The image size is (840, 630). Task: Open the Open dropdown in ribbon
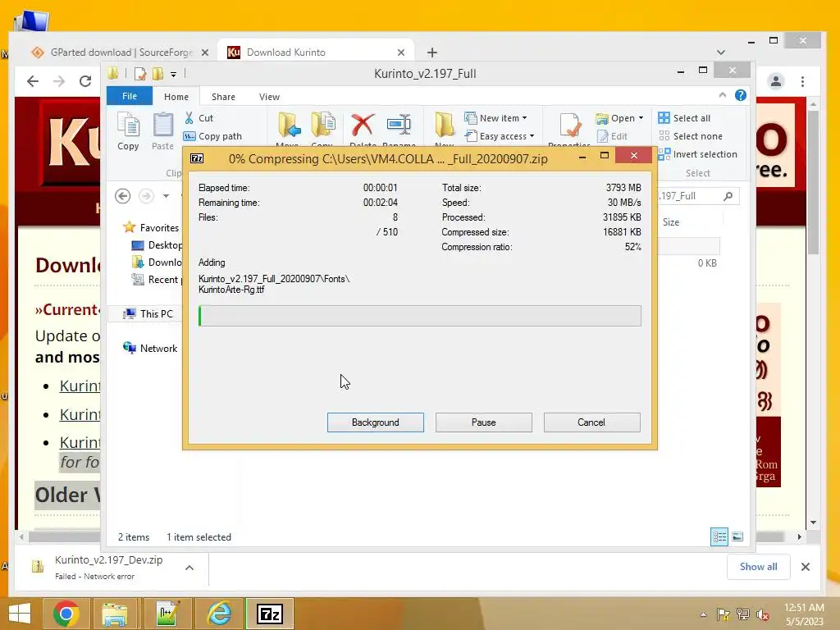[620, 118]
